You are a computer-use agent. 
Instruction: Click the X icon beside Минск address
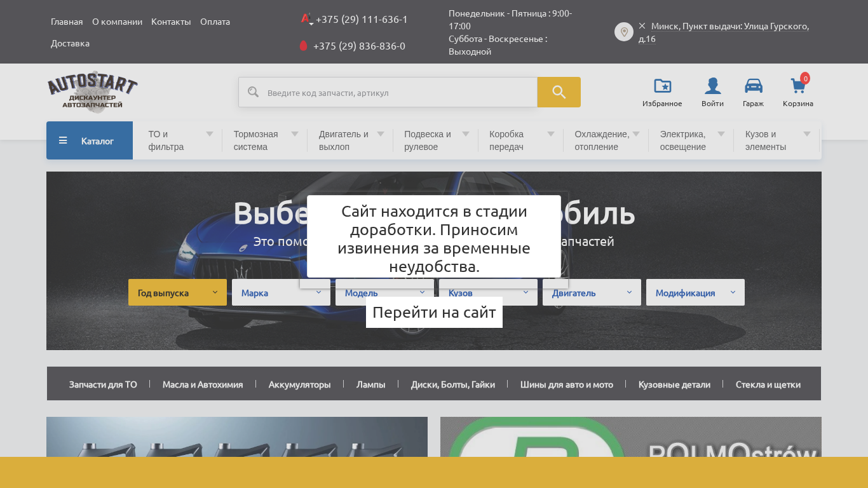(x=642, y=26)
